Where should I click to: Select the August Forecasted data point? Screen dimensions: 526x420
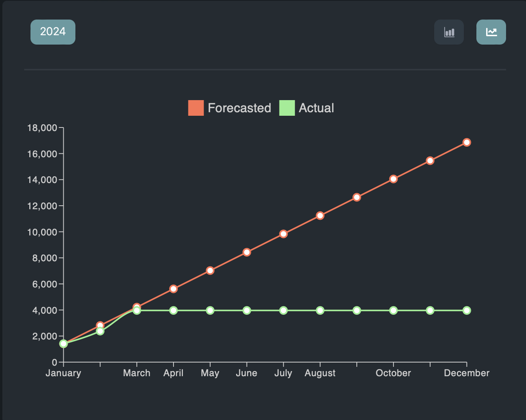coord(320,215)
